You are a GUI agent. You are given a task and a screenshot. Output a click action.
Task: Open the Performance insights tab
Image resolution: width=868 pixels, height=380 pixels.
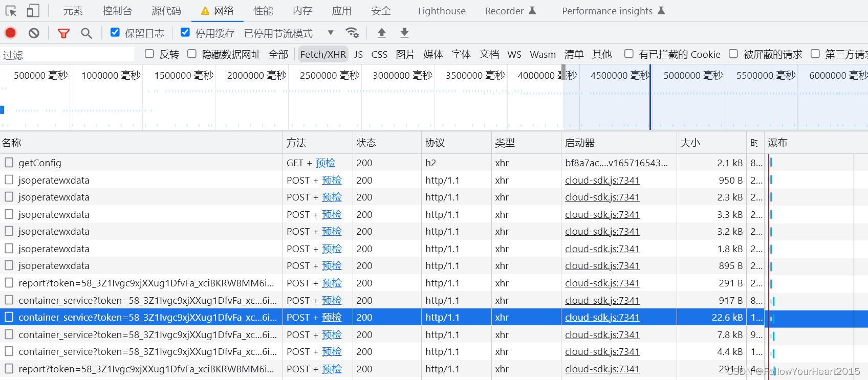[x=613, y=11]
